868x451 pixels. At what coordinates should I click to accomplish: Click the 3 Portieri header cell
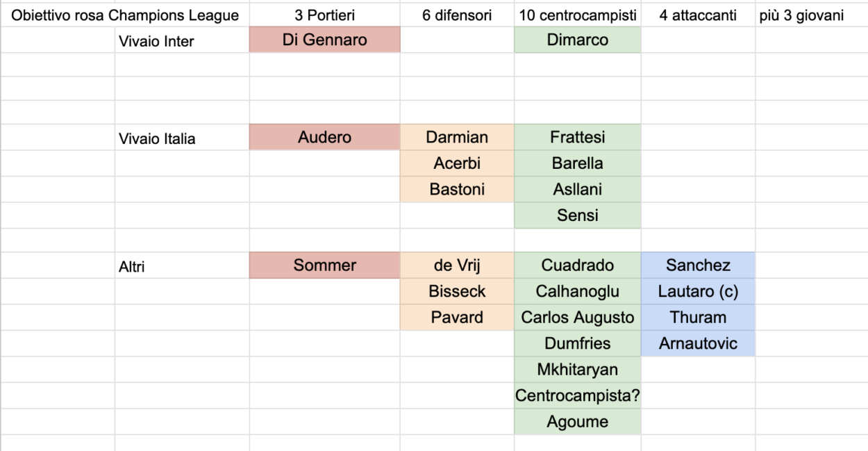[324, 15]
